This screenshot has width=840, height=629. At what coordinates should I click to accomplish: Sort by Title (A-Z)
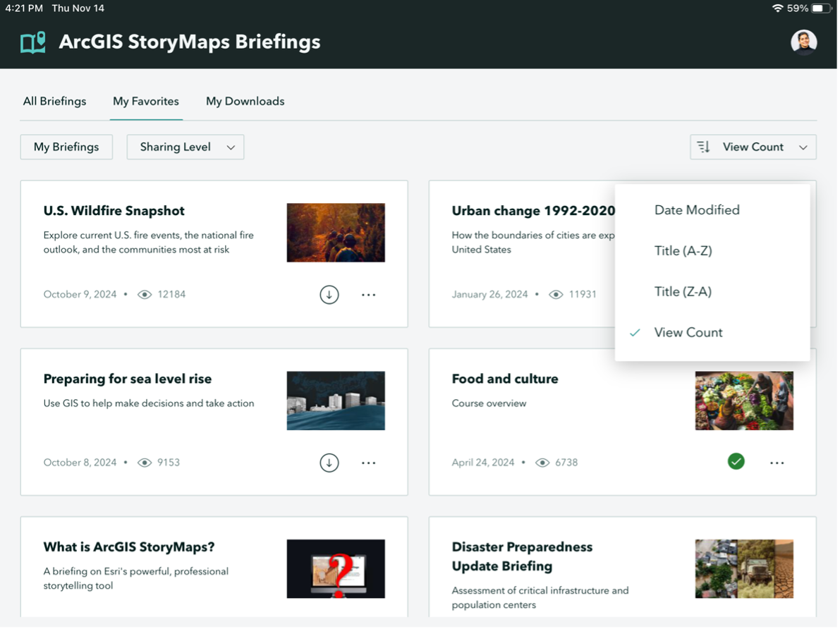pyautogui.click(x=683, y=250)
